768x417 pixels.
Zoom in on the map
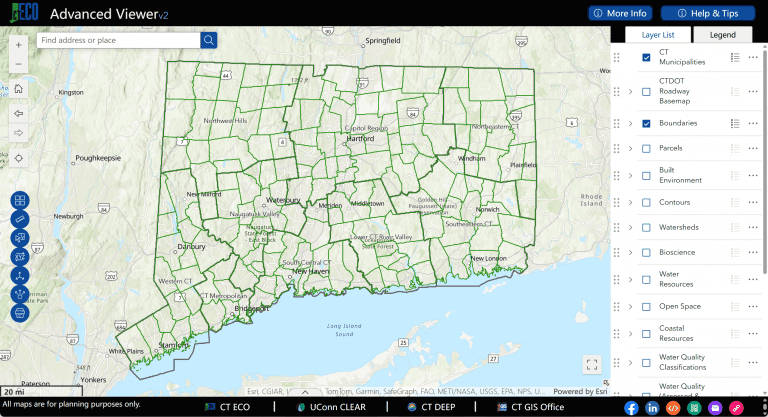point(19,43)
